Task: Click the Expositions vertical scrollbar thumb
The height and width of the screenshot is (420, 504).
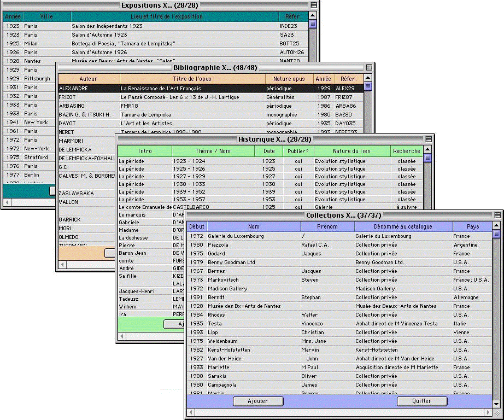Action: tap(313, 24)
